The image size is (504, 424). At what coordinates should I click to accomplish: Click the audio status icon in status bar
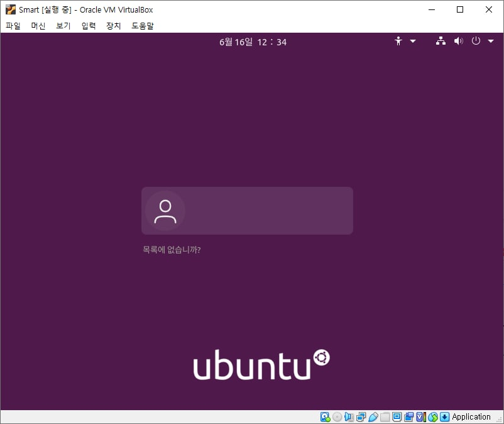tap(349, 417)
